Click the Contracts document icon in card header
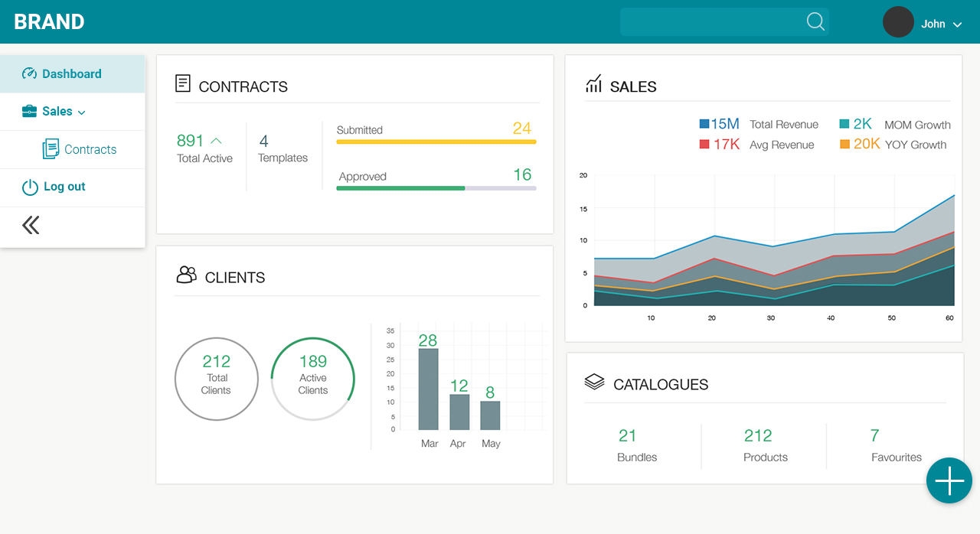The height and width of the screenshot is (534, 980). coord(183,83)
